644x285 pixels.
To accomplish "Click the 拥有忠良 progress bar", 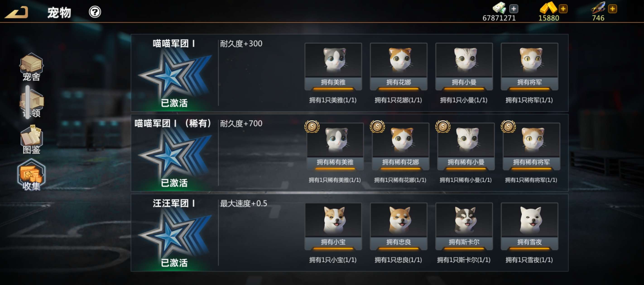I will click(x=399, y=249).
